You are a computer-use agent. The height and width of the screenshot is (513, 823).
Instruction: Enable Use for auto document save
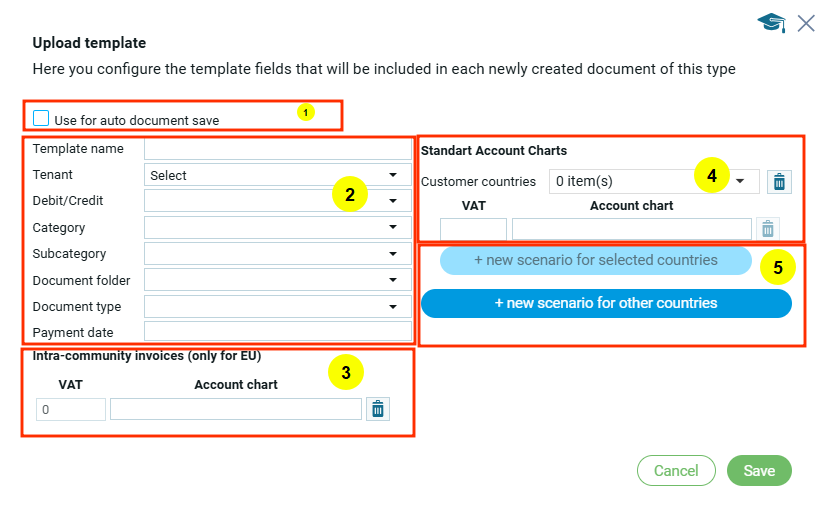pos(41,119)
